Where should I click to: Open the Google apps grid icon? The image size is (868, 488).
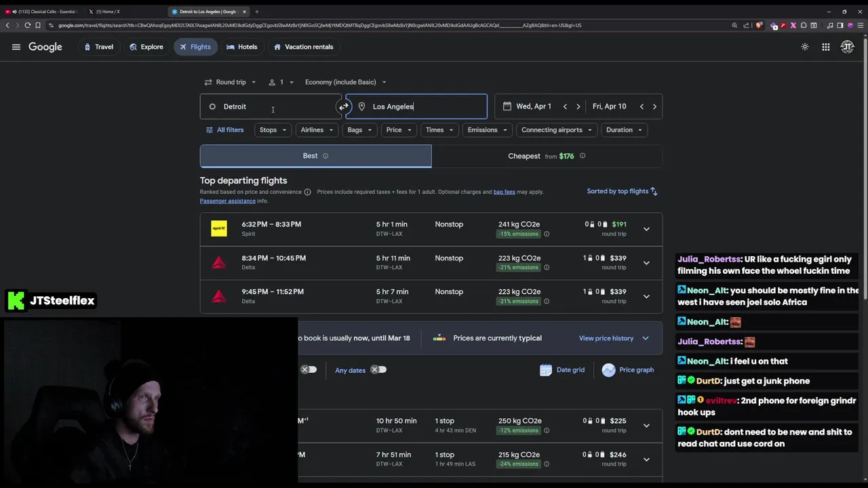tap(826, 47)
